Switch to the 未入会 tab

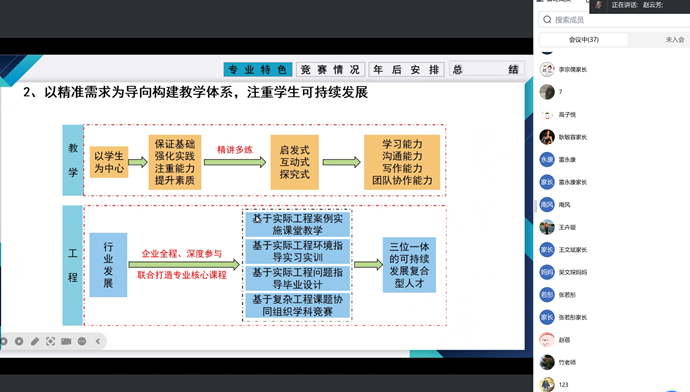(675, 40)
